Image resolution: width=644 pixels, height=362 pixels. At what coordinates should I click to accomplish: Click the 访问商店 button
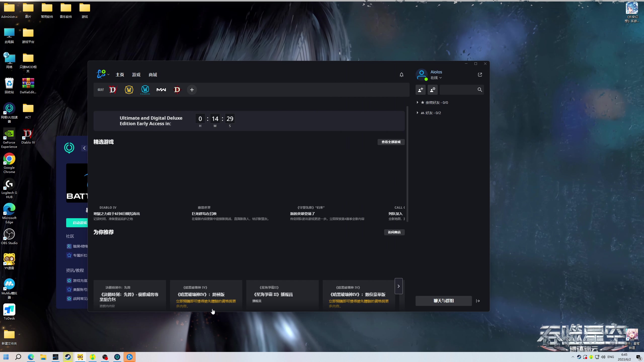(394, 232)
